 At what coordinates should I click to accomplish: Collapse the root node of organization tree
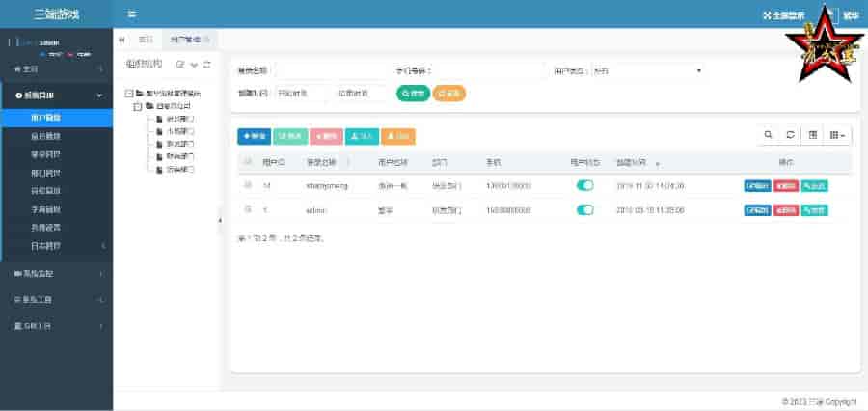(x=129, y=94)
